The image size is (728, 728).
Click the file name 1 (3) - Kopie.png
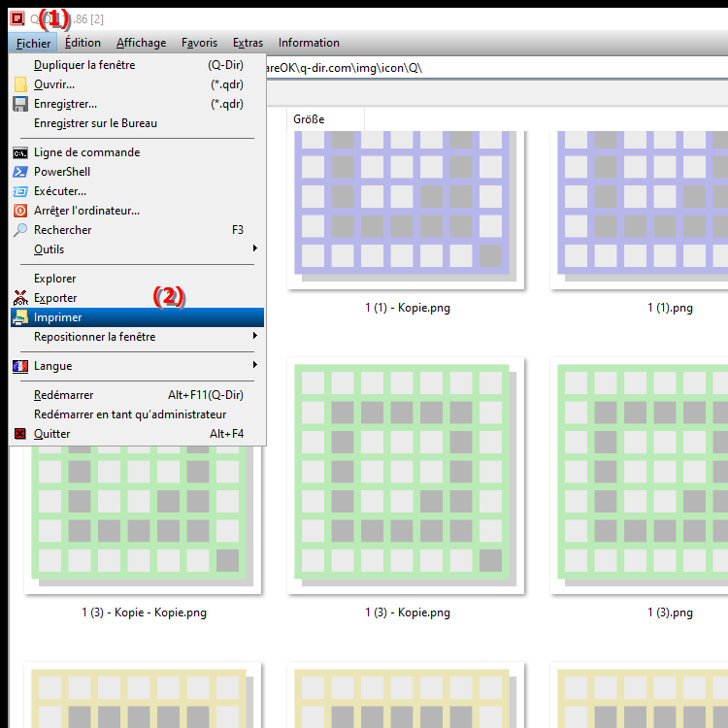(408, 612)
